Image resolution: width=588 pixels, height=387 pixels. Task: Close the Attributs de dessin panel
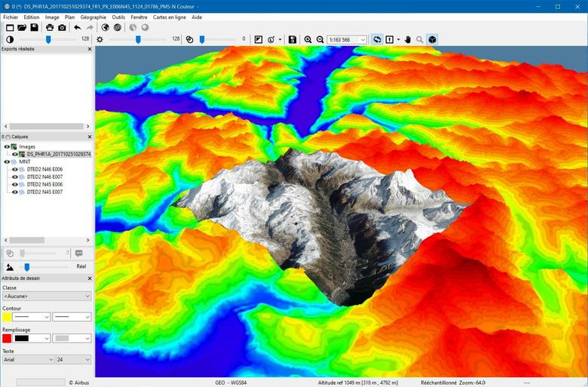click(90, 278)
